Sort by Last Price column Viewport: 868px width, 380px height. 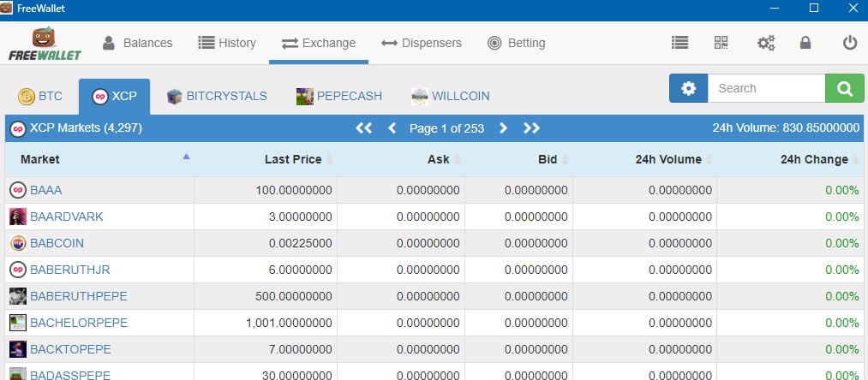(x=266, y=159)
